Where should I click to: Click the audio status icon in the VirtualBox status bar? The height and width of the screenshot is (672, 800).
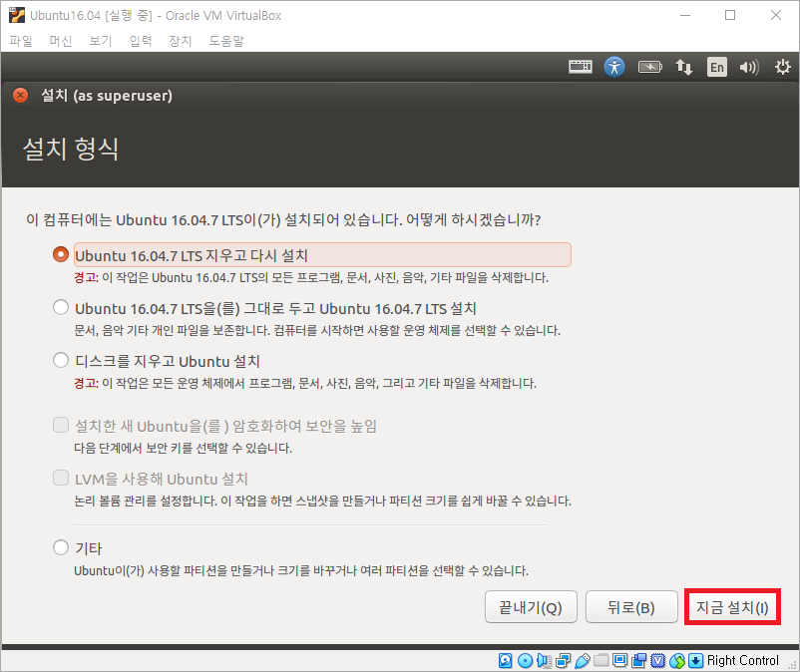coord(544,661)
